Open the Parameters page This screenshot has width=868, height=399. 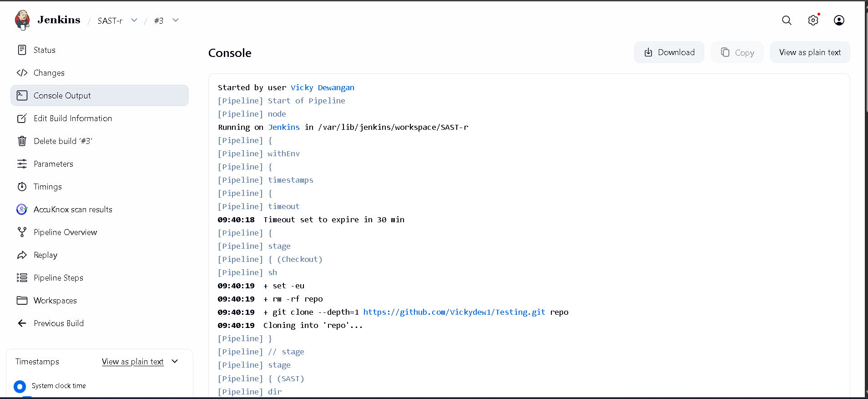100,164
